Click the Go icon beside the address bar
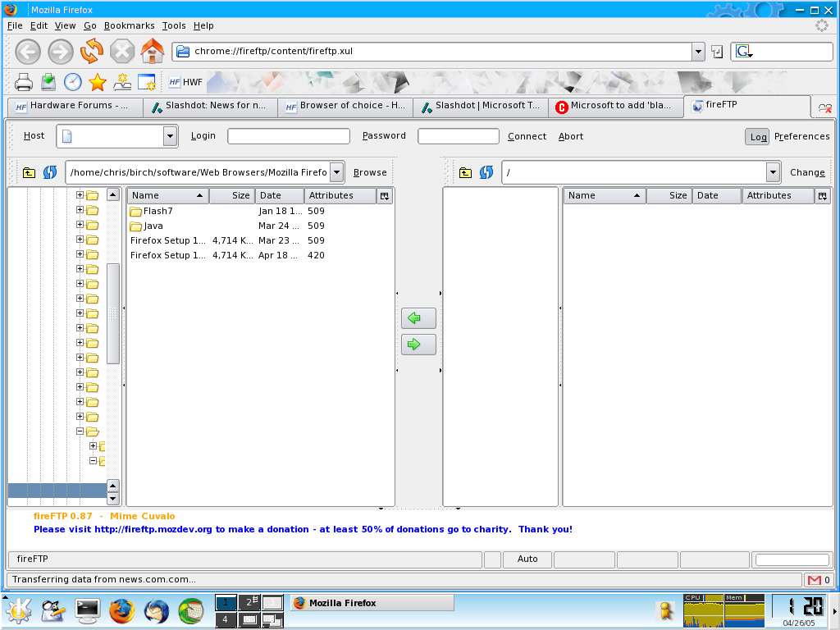The height and width of the screenshot is (630, 840). pyautogui.click(x=717, y=52)
